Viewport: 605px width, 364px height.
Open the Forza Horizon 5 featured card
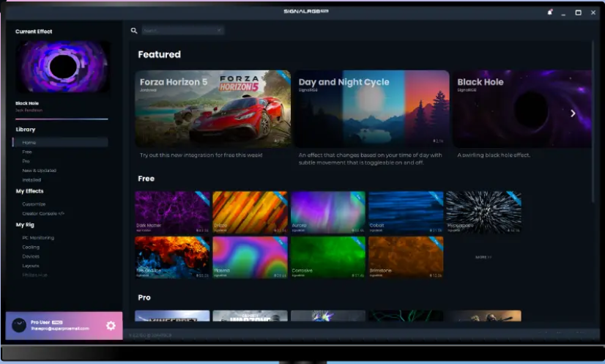[x=213, y=109]
